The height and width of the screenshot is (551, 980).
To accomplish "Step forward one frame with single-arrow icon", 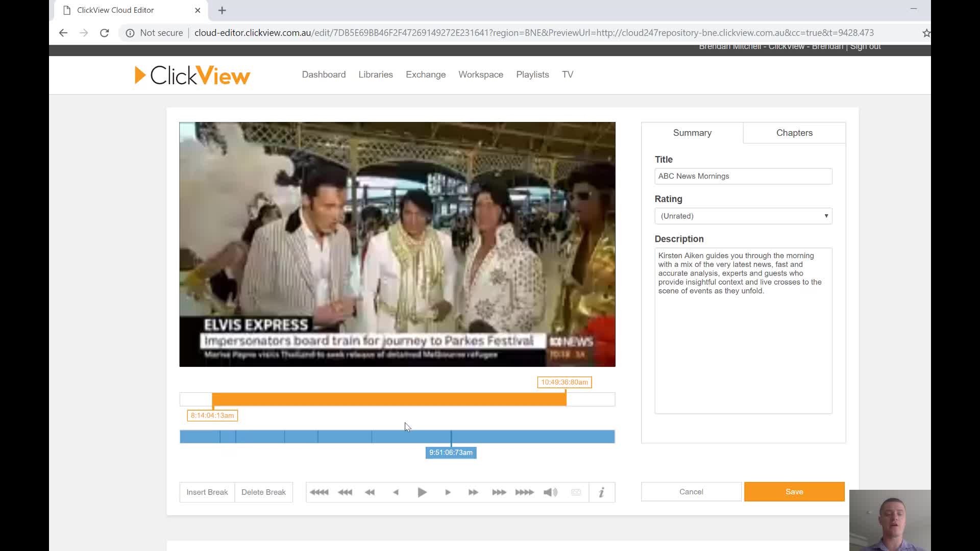I will pyautogui.click(x=447, y=492).
